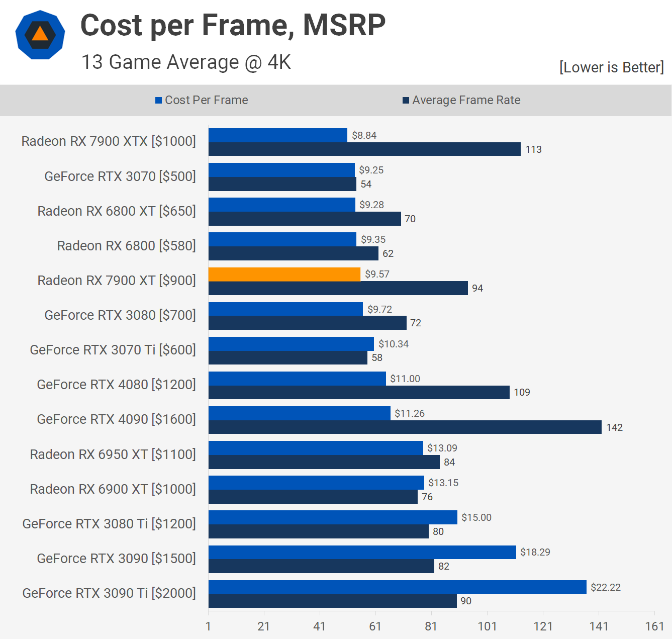Click the RX 7900 XTX dark frame rate bar
The height and width of the screenshot is (639, 672).
(x=364, y=149)
